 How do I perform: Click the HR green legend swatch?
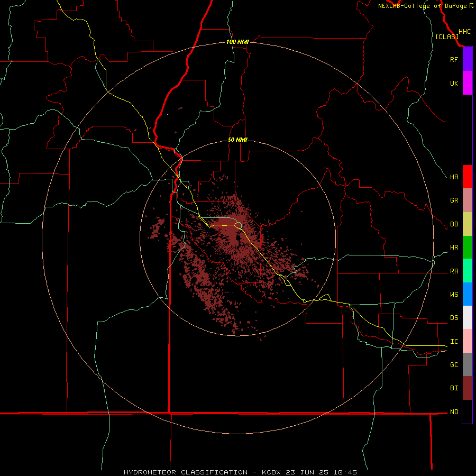[467, 248]
